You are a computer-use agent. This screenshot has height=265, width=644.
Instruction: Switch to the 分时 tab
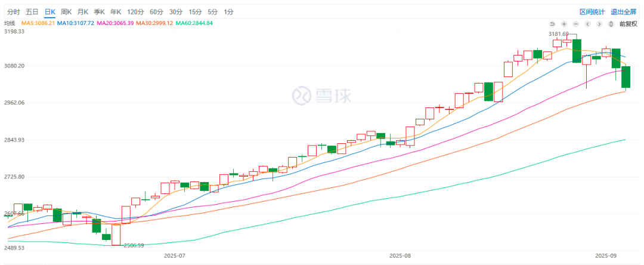pyautogui.click(x=14, y=12)
